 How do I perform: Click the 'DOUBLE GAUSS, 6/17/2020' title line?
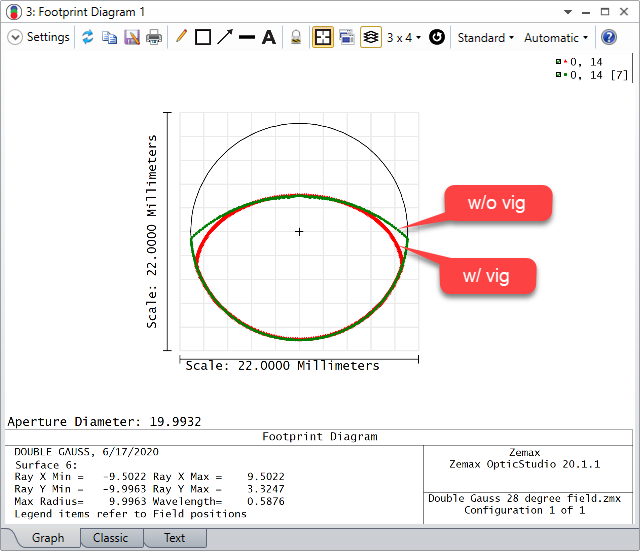pos(87,452)
